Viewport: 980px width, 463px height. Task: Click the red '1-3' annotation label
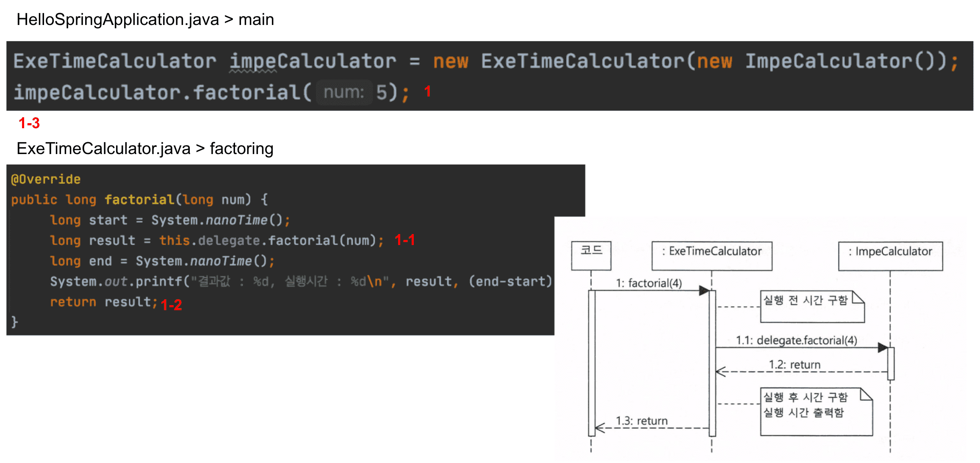pos(29,123)
